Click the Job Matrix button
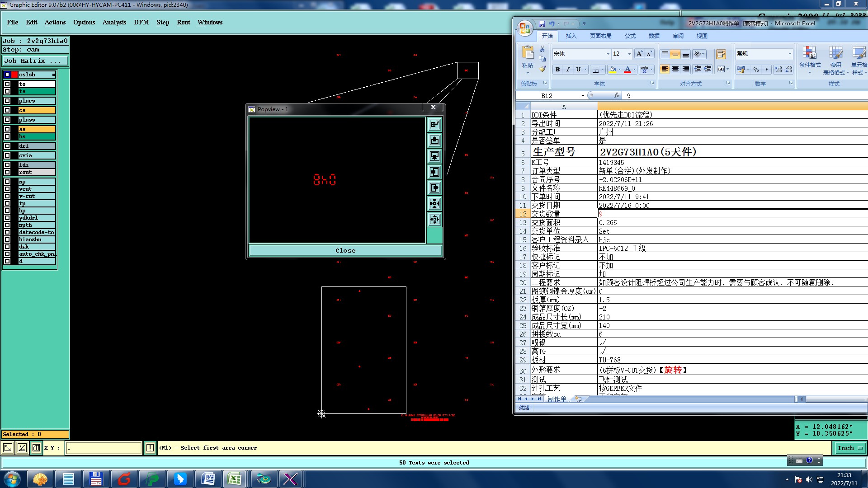The width and height of the screenshot is (868, 488). click(x=35, y=61)
